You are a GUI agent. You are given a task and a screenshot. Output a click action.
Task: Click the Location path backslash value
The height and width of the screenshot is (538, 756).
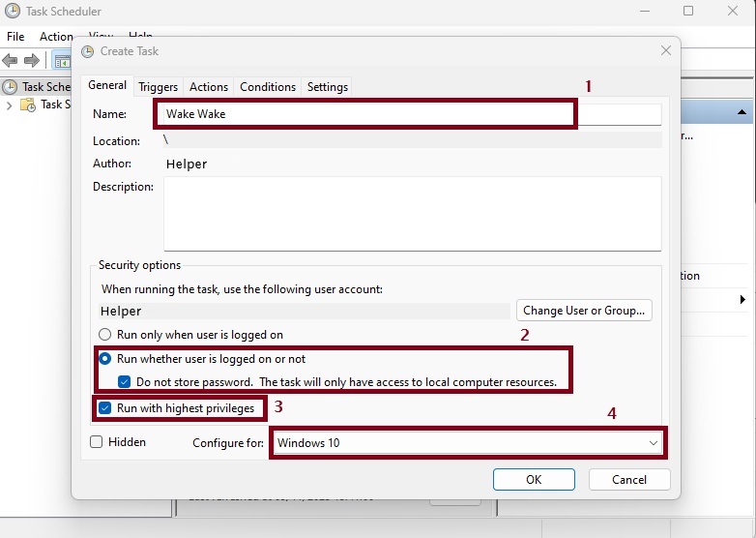[166, 140]
